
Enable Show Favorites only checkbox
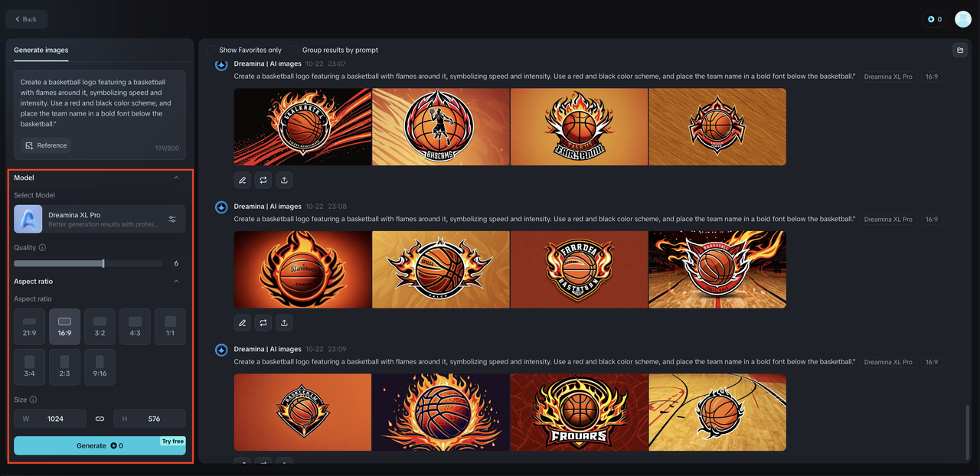tap(212, 50)
